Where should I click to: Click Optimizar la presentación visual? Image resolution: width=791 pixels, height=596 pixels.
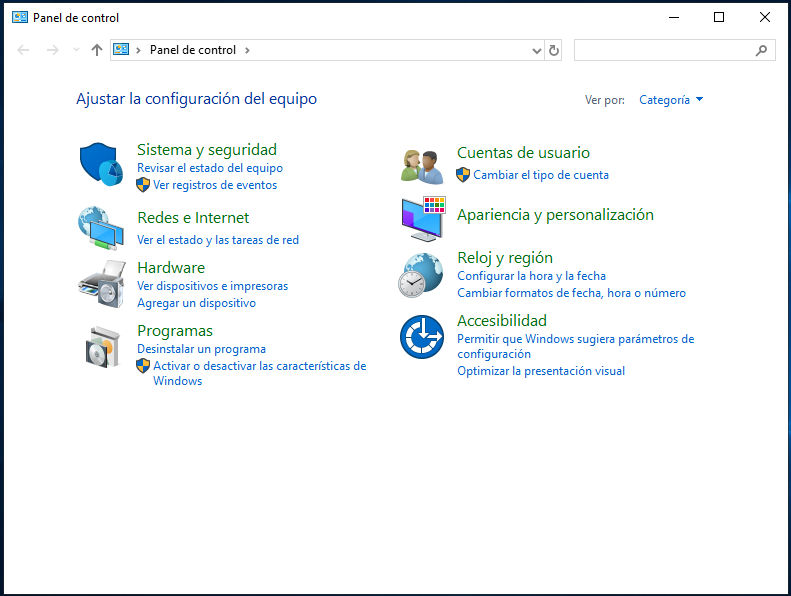541,371
